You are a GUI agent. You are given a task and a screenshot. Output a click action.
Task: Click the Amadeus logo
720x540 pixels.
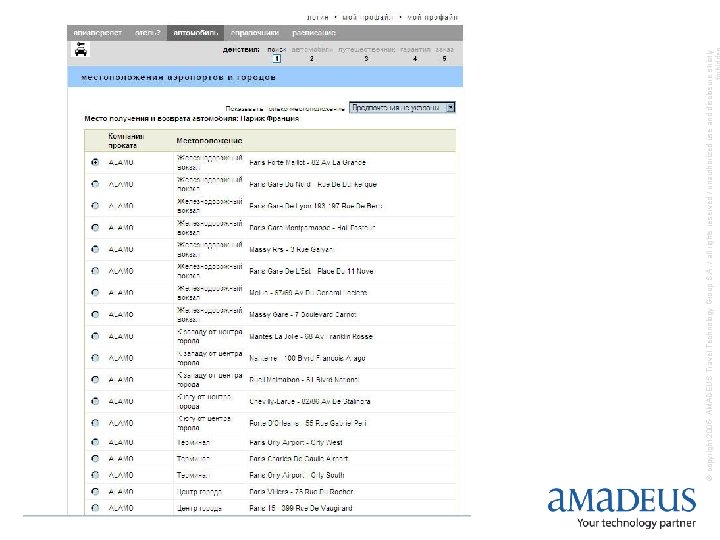[x=622, y=507]
